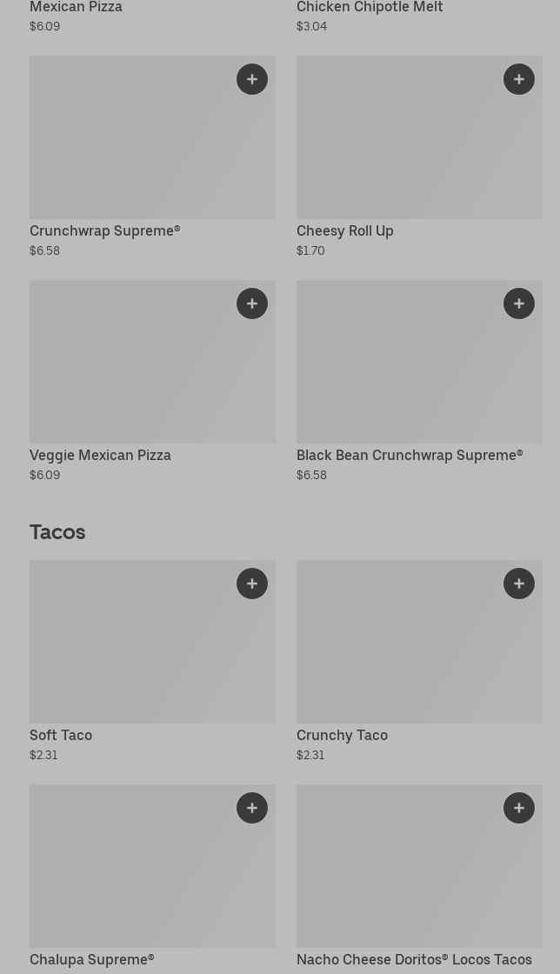This screenshot has width=560, height=974.
Task: Click the Mexican Pizza item name
Action: (76, 8)
